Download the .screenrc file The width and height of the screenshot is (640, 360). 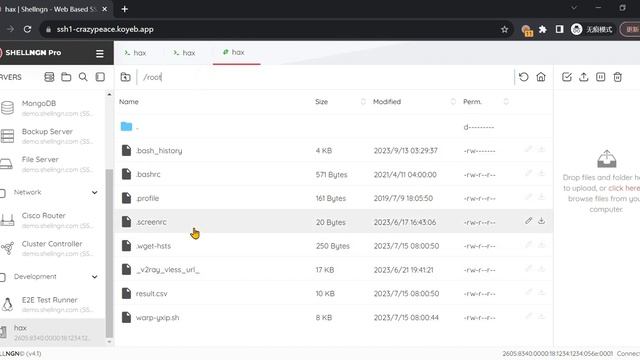tap(541, 221)
